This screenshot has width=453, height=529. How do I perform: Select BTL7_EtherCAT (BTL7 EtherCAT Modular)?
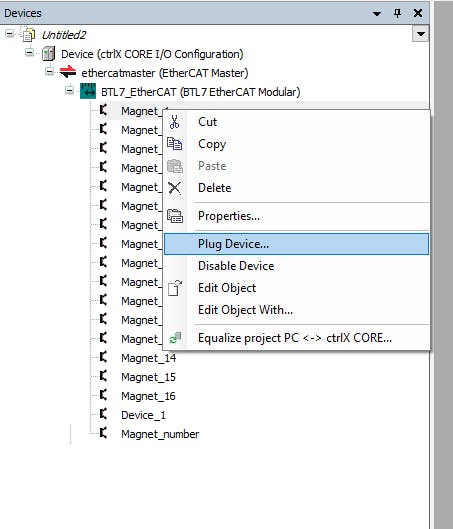[201, 92]
